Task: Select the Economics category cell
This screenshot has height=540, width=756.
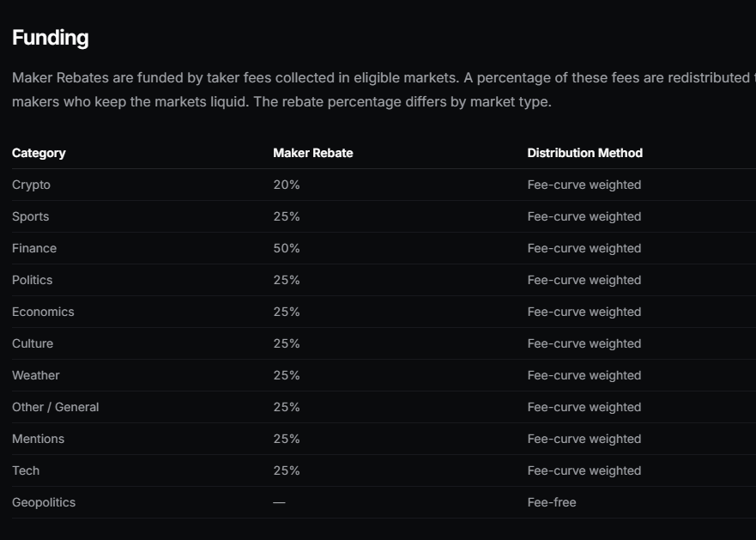Action: (43, 312)
